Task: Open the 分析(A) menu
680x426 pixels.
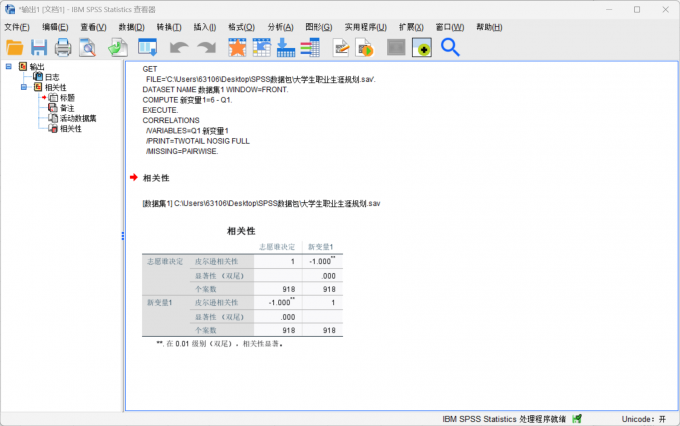Action: 280,27
